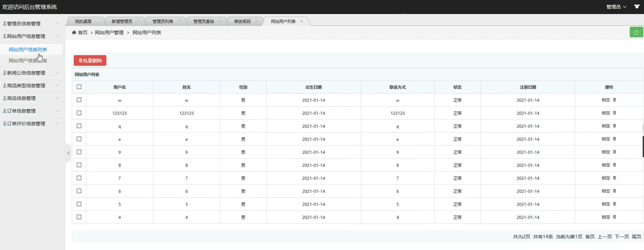
Task: Go to 下一页 in pagination
Action: [621, 237]
